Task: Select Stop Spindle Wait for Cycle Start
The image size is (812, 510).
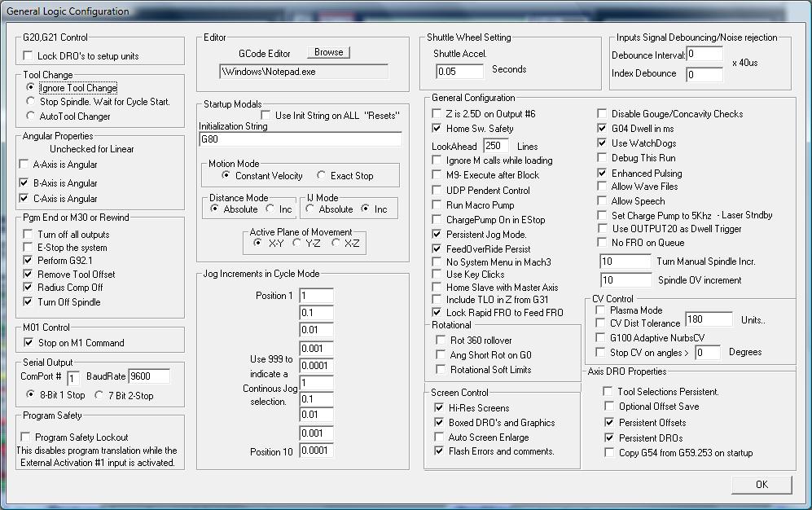Action: point(31,102)
